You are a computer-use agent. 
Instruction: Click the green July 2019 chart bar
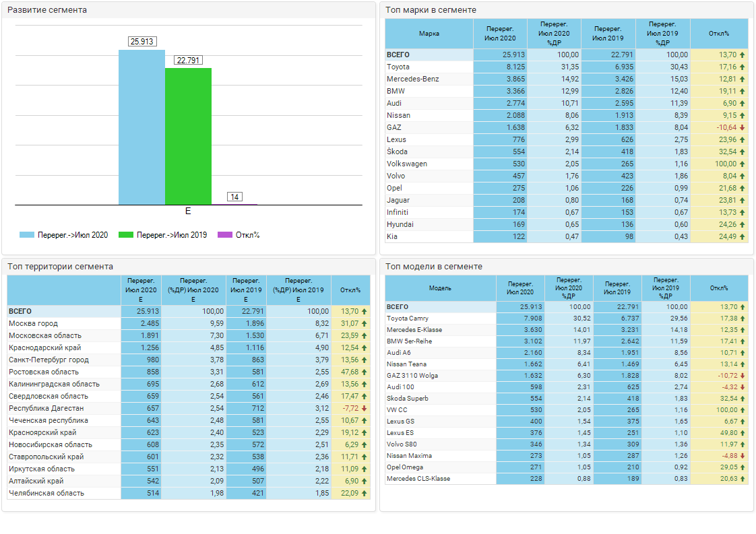pos(188,137)
